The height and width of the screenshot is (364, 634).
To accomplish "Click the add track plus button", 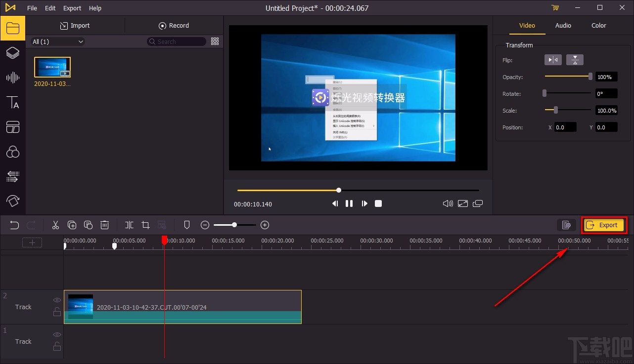I will point(32,243).
